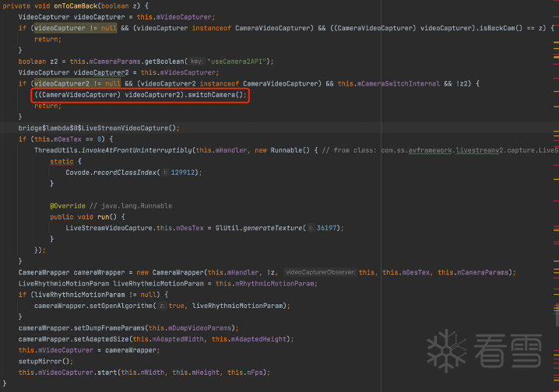Image resolution: width=559 pixels, height=392 pixels.
Task: Click the onToCamBack method name
Action: point(76,5)
